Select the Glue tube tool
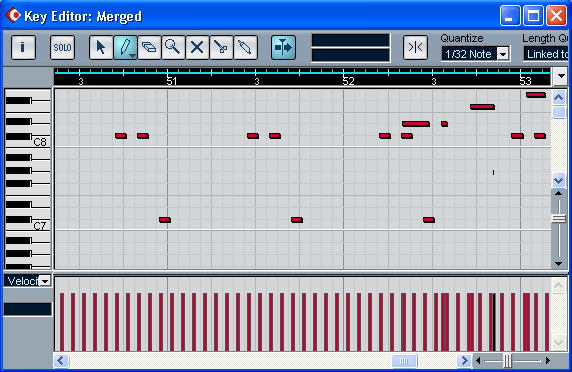The width and height of the screenshot is (572, 372). [246, 47]
